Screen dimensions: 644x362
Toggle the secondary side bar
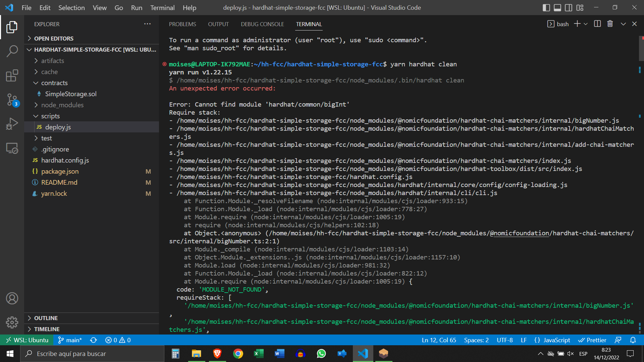tap(568, 7)
